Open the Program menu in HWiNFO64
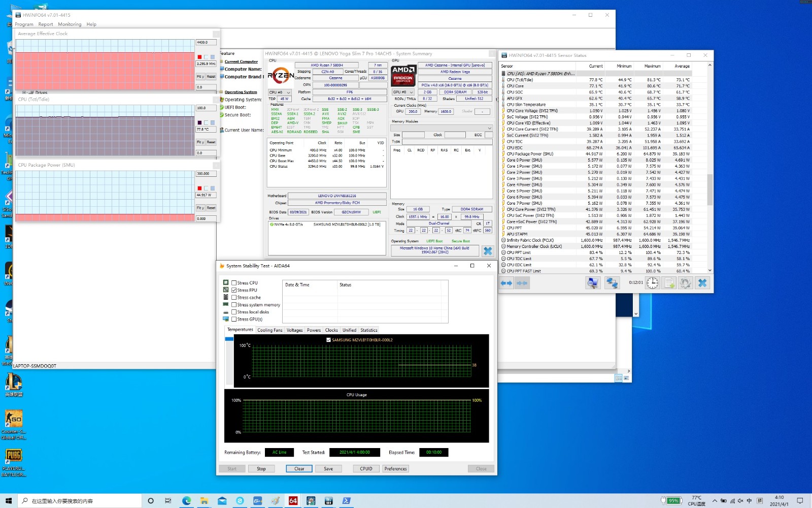This screenshot has height=508, width=812. click(24, 24)
